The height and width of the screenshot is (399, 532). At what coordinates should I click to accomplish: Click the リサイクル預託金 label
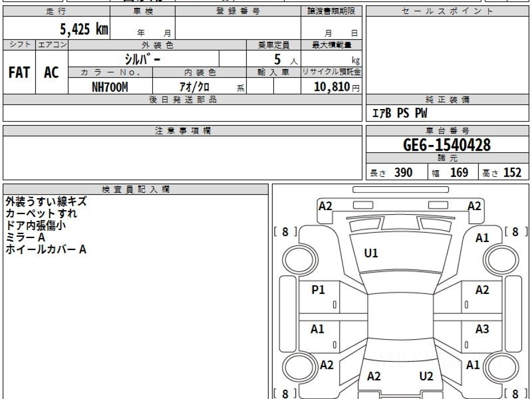332,72
